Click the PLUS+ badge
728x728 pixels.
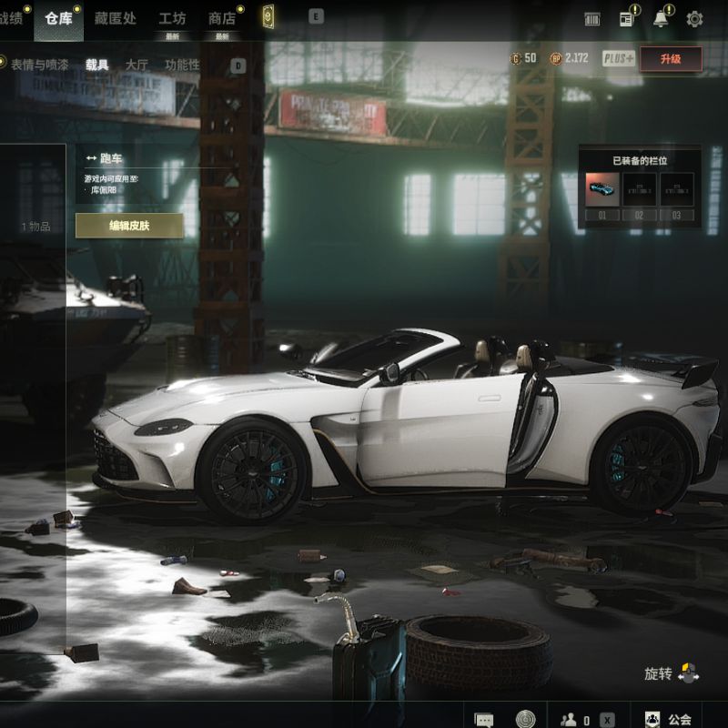[619, 59]
